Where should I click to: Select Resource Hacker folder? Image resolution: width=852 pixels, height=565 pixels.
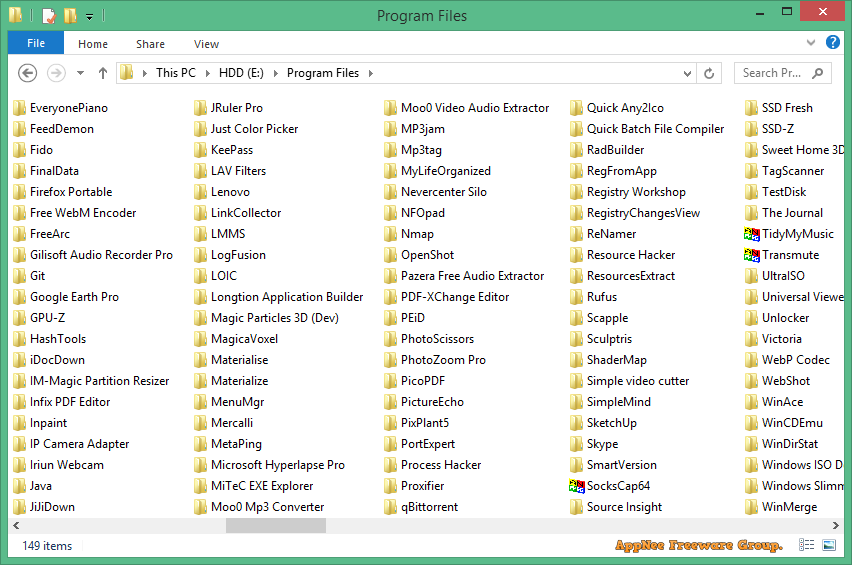point(623,255)
